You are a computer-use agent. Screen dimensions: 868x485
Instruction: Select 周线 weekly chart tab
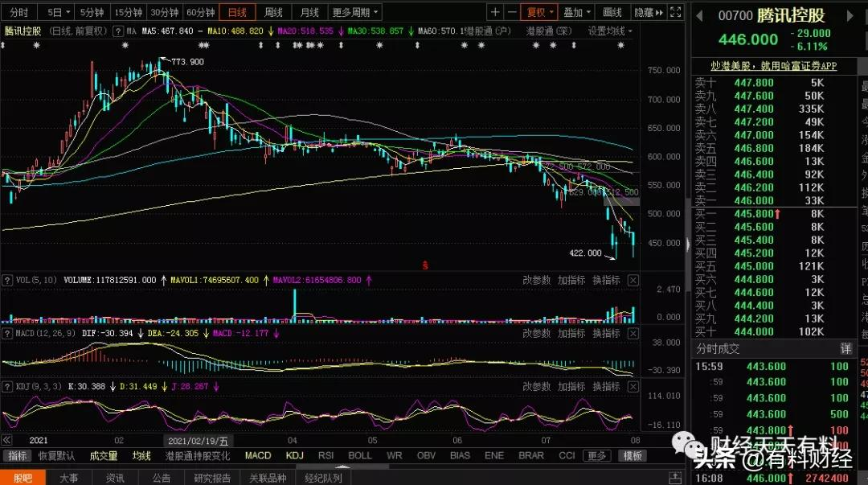click(x=273, y=12)
